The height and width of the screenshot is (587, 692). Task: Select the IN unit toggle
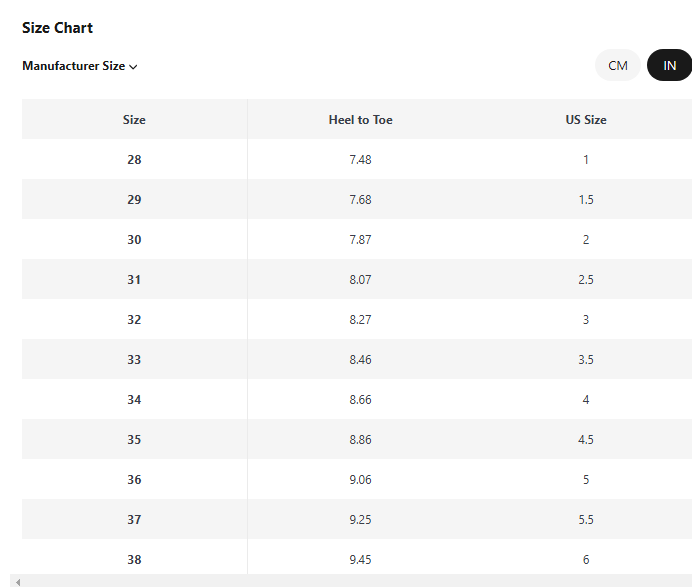(669, 66)
